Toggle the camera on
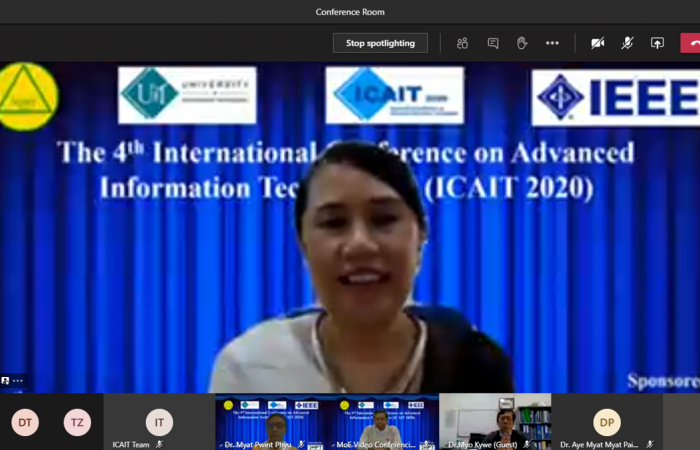 coord(597,43)
